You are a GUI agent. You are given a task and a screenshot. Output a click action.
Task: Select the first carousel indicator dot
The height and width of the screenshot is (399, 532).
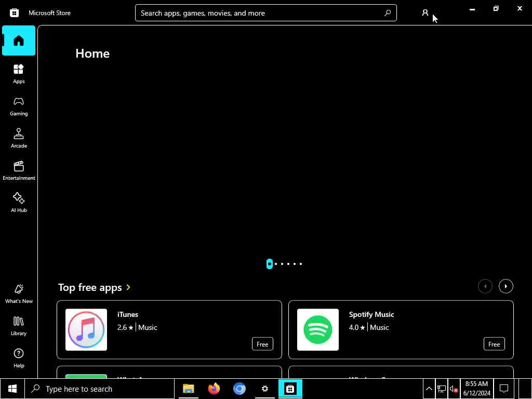(270, 264)
